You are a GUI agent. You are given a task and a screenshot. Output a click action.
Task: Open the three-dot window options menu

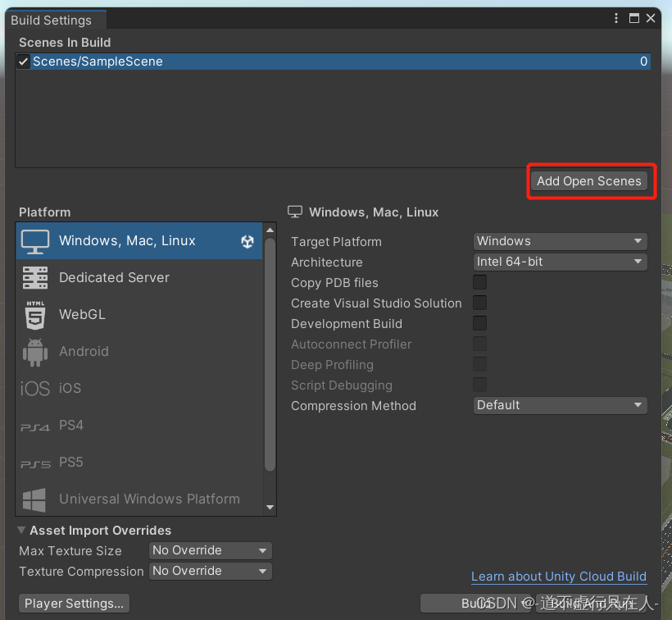tap(615, 18)
